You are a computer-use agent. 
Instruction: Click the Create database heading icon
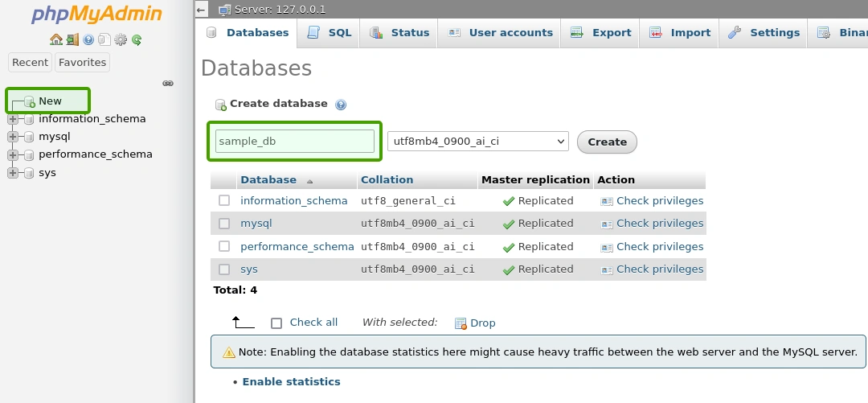point(221,105)
